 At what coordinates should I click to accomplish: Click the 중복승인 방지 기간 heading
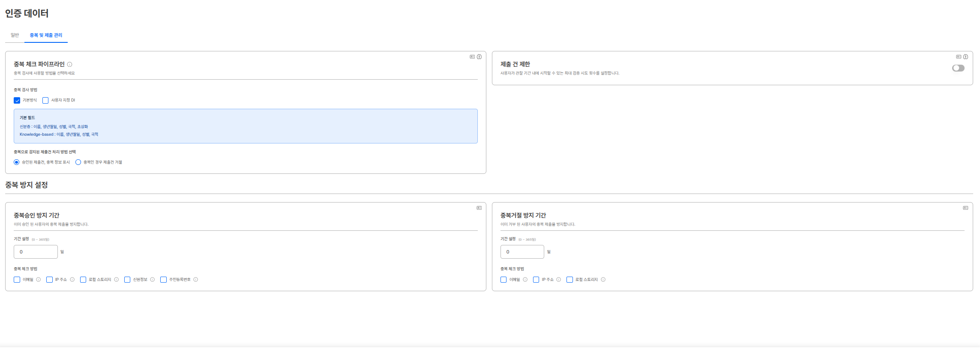pos(36,215)
